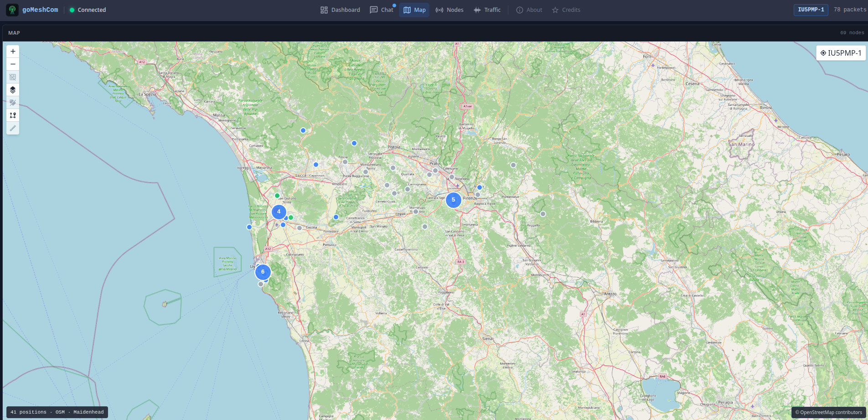Open the Nodes tab
868x420 pixels.
point(449,10)
